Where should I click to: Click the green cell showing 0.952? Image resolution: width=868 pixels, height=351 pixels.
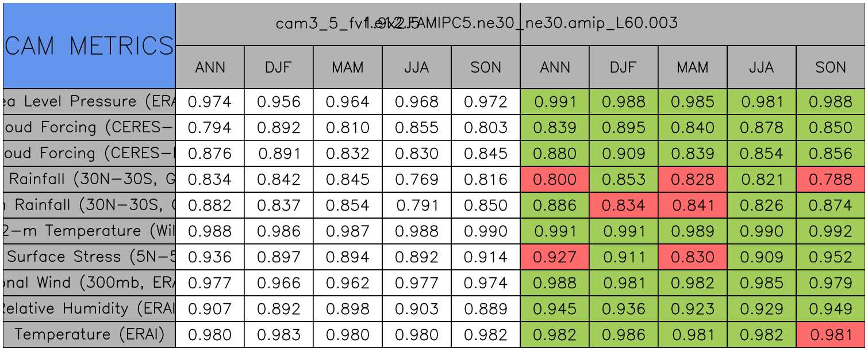tap(831, 257)
